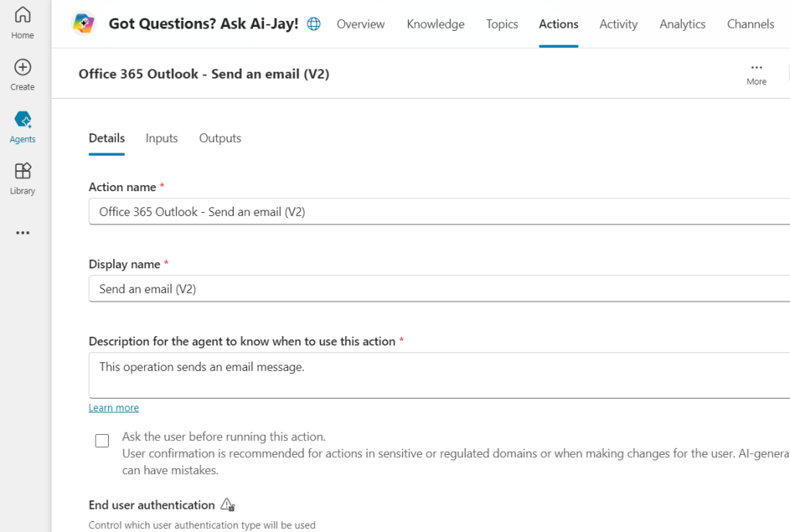
Task: Click the Ai-Jay agent logo
Action: pos(83,23)
